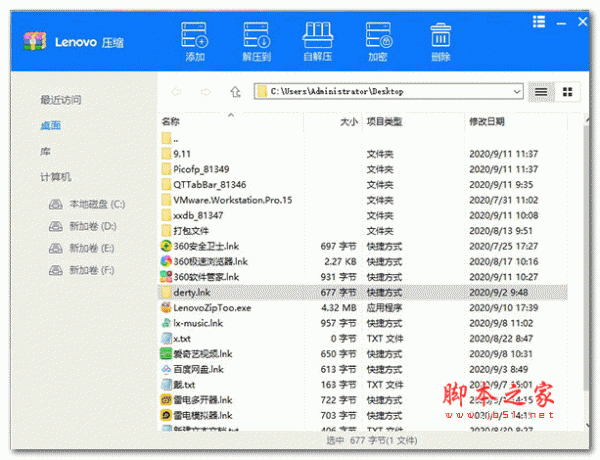Click the Extract To (解压到) icon
This screenshot has width=600, height=460.
point(256,41)
